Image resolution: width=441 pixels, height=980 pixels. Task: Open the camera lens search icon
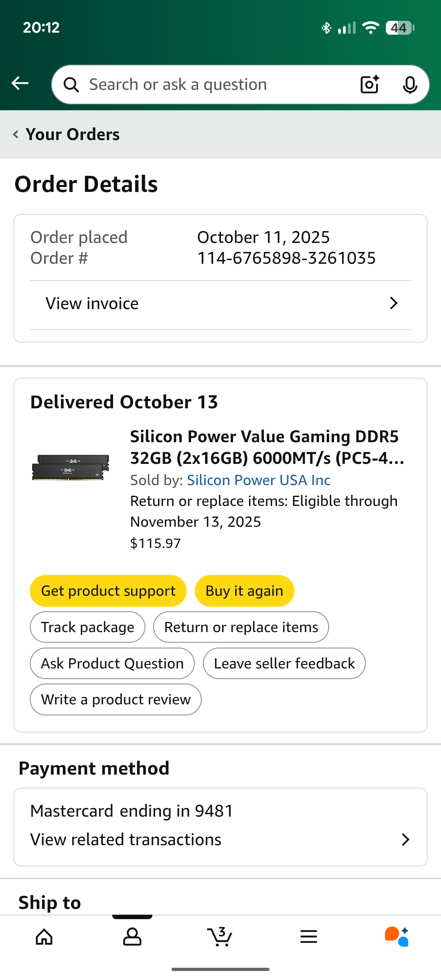(x=370, y=85)
